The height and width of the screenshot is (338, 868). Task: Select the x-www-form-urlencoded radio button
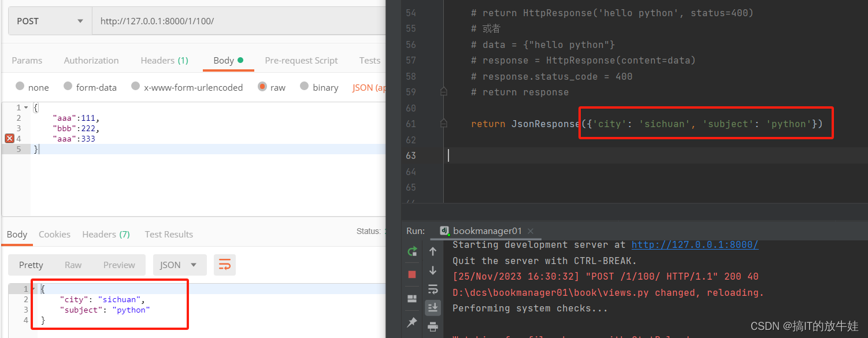[136, 87]
